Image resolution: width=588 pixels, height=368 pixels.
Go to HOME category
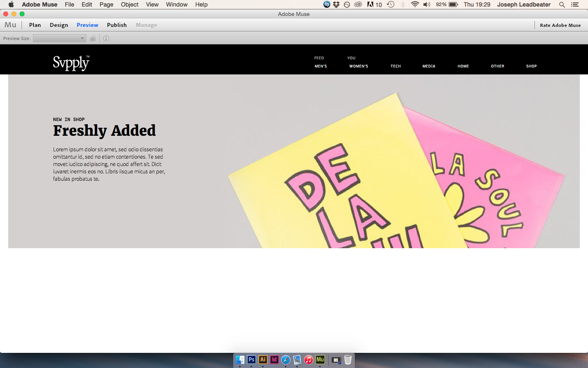[463, 66]
